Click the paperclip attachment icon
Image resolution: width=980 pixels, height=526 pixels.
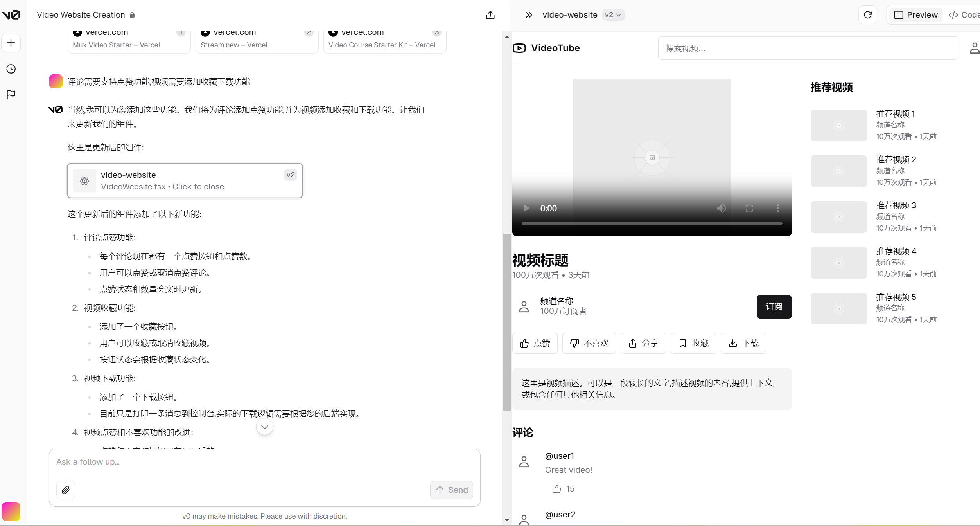click(66, 490)
